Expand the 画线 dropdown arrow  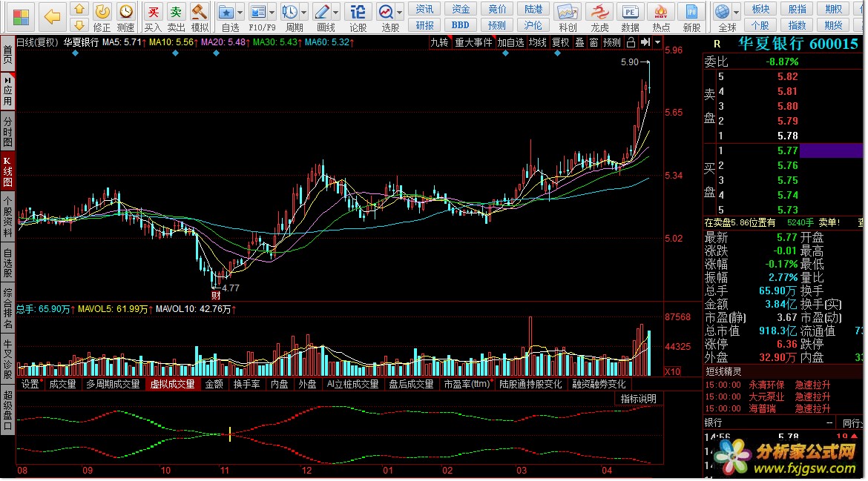coord(335,12)
